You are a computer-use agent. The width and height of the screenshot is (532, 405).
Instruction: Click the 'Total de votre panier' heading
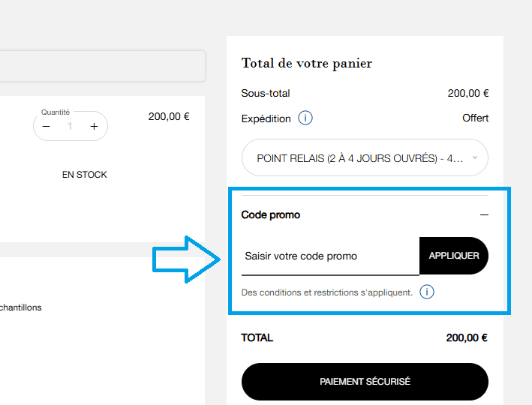[x=307, y=63]
